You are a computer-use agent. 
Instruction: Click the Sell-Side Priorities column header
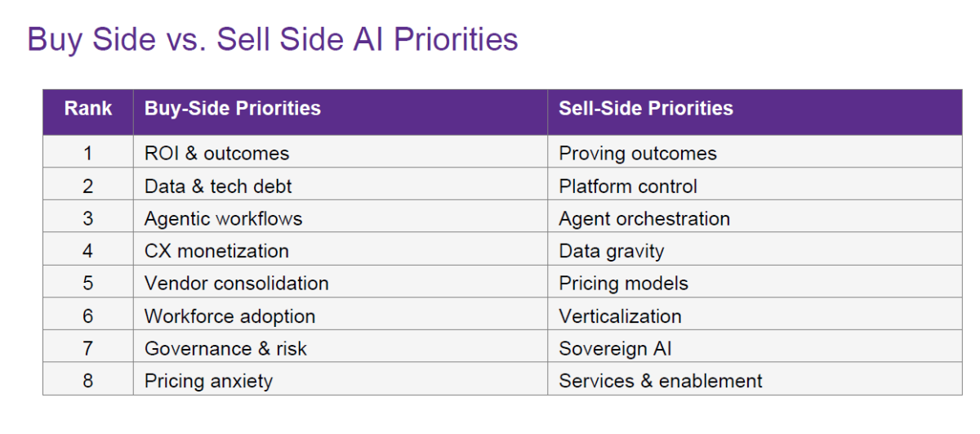[x=646, y=109]
